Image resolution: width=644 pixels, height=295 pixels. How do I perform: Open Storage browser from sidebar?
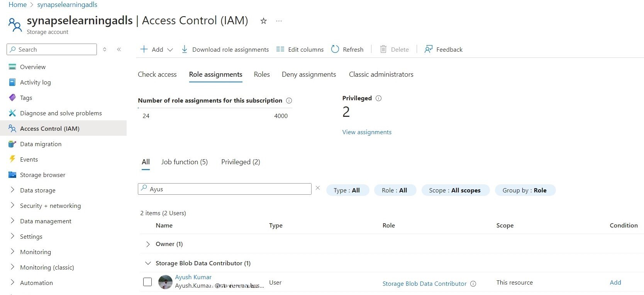pyautogui.click(x=42, y=175)
